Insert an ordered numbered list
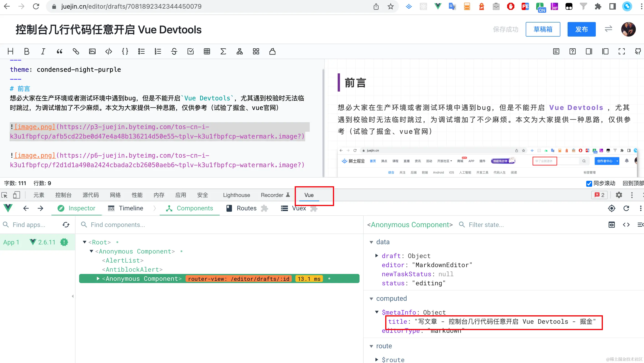 [x=158, y=51]
